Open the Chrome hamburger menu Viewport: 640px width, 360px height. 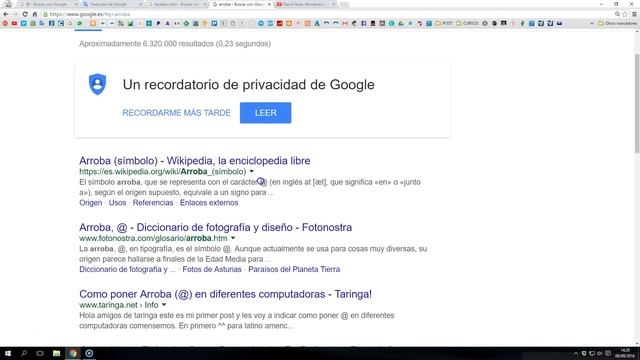pos(634,14)
